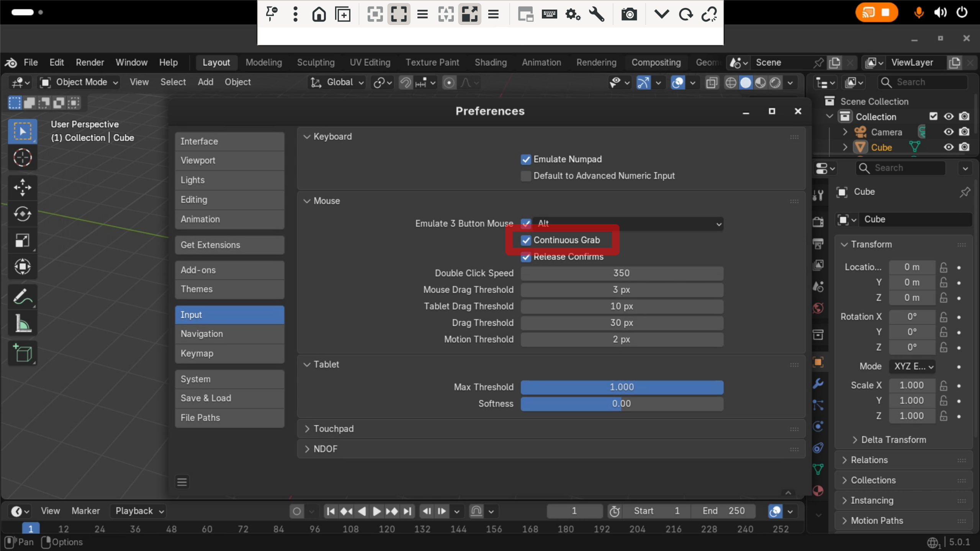Open the Modifiers wrench tab in Properties
The width and height of the screenshot is (980, 551).
coord(818,383)
